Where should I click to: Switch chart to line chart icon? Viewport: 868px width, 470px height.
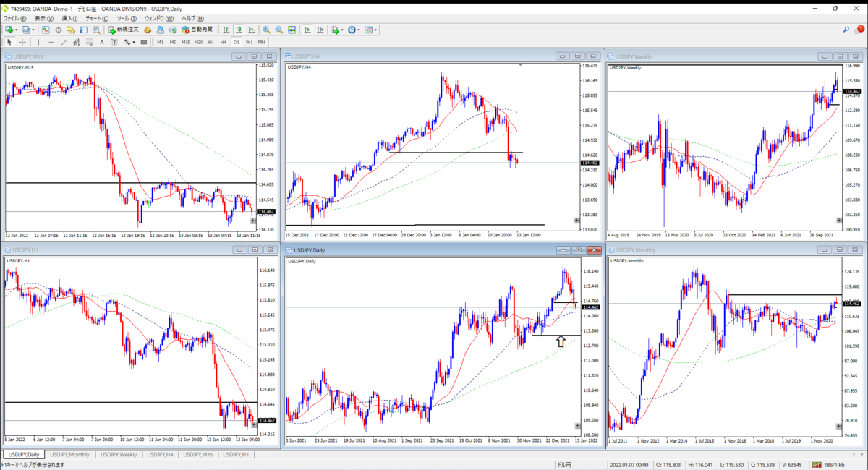click(251, 30)
